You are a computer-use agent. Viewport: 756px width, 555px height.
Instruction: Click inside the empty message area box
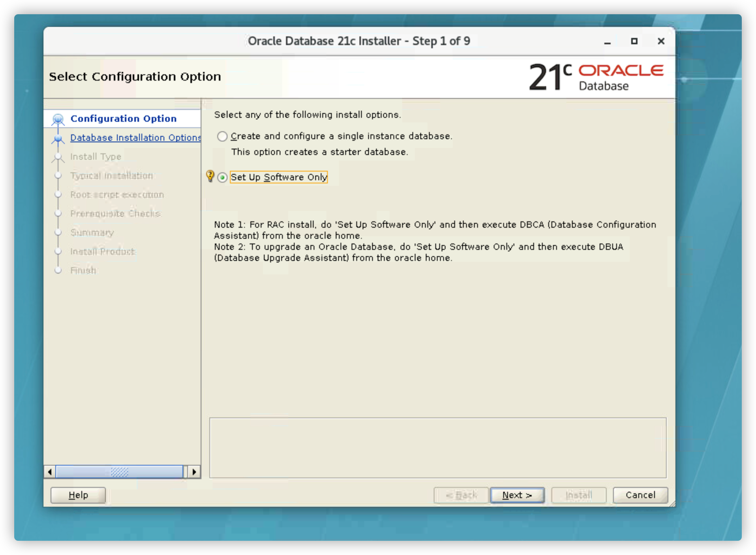438,447
